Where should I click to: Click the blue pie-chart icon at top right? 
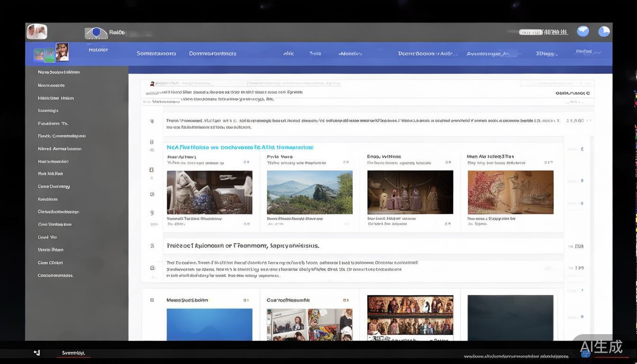pyautogui.click(x=604, y=32)
